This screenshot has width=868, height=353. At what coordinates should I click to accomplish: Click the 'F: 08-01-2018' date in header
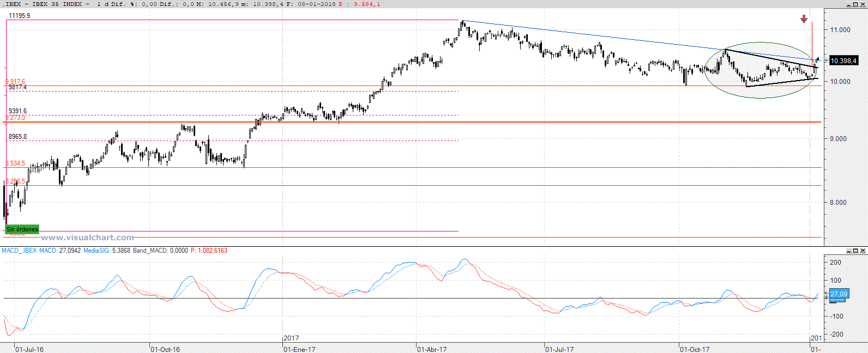pyautogui.click(x=310, y=4)
